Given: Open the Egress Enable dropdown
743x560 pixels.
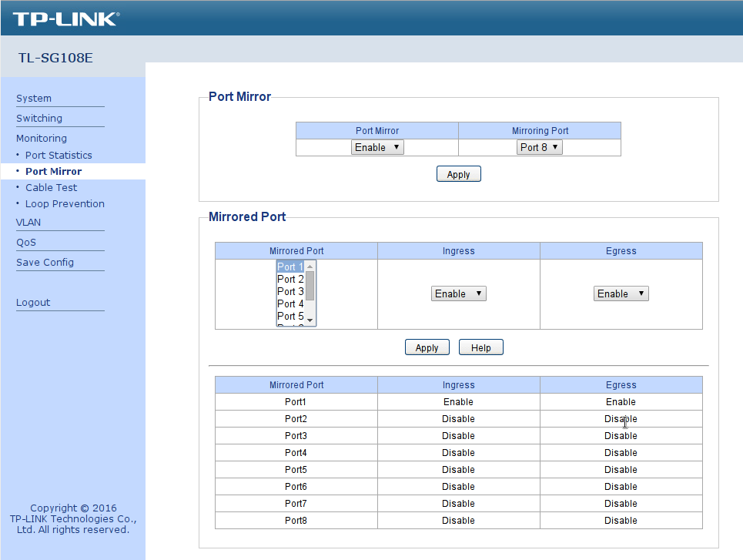Looking at the screenshot, I should tap(621, 293).
